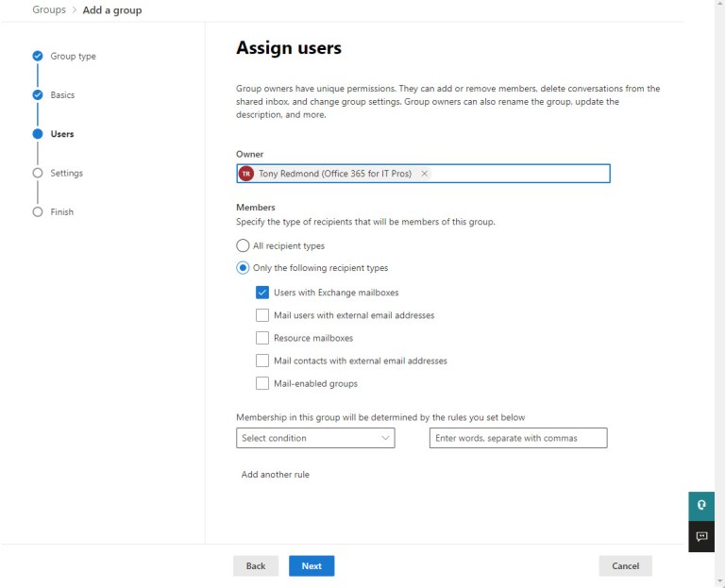Open the help headset icon
Viewport: 725px width, 588px height.
tap(701, 505)
